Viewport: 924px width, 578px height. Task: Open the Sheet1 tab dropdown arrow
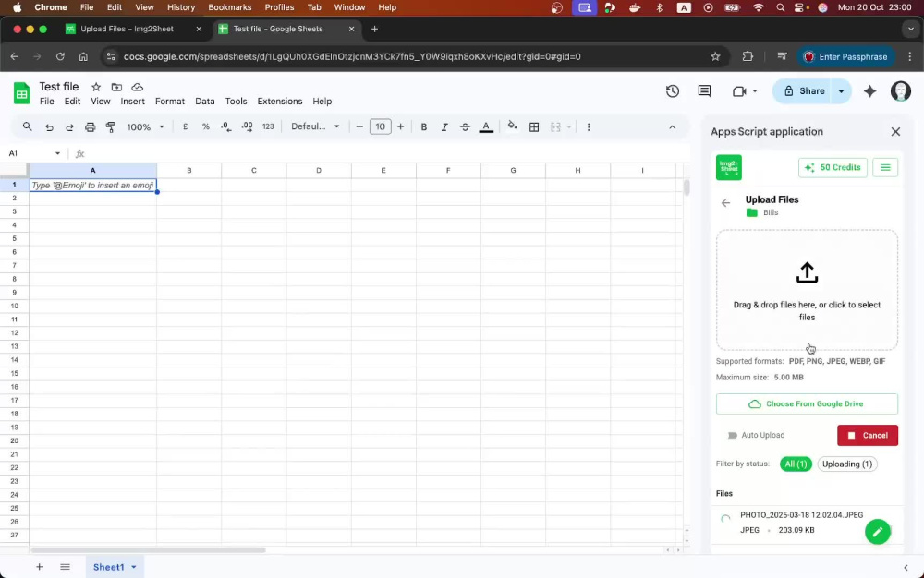[x=134, y=567]
